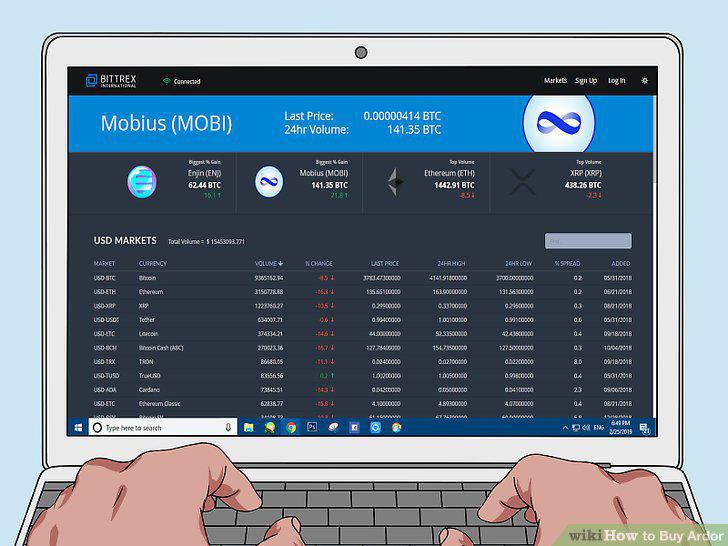Screen dimensions: 728x546
Task: Select the USD-XRP market entry
Action: pyautogui.click(x=104, y=306)
